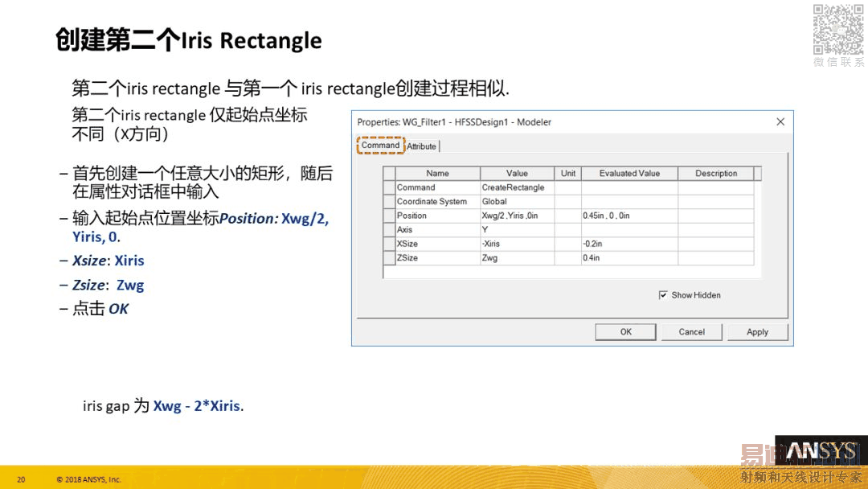Switch to the Attribute tab

421,146
